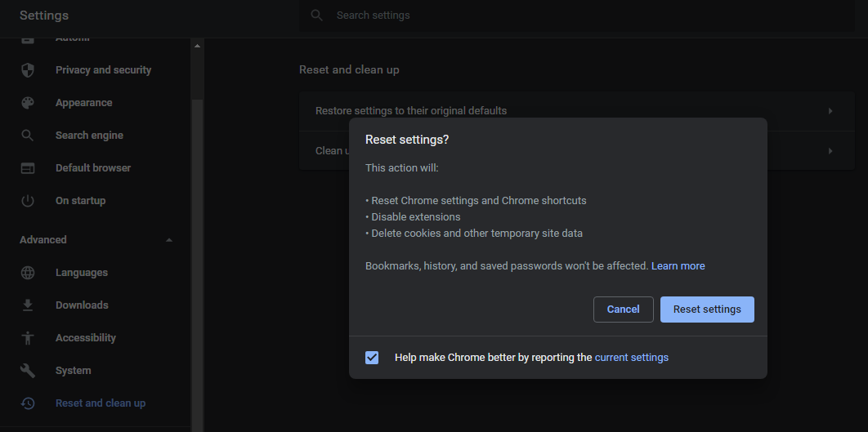Open the current settings link

(x=631, y=358)
